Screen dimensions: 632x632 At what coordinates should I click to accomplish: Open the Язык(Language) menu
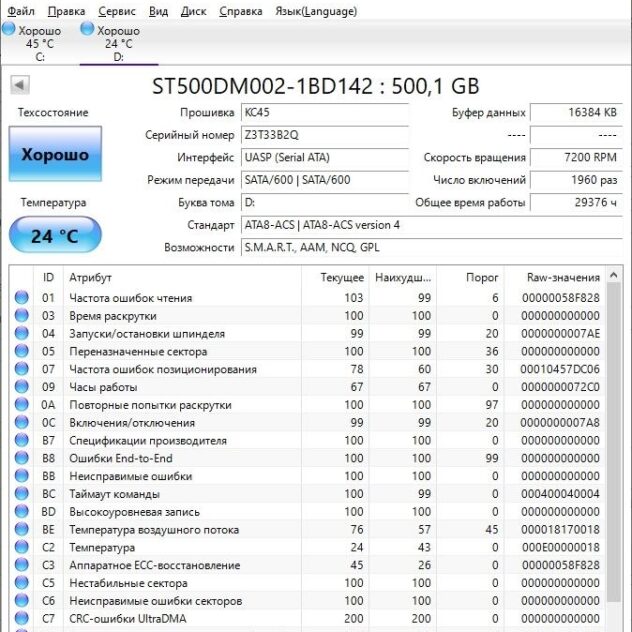[x=315, y=11]
